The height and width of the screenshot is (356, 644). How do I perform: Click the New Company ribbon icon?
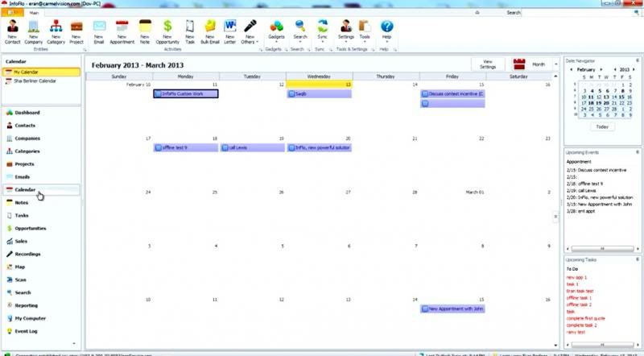pyautogui.click(x=33, y=32)
